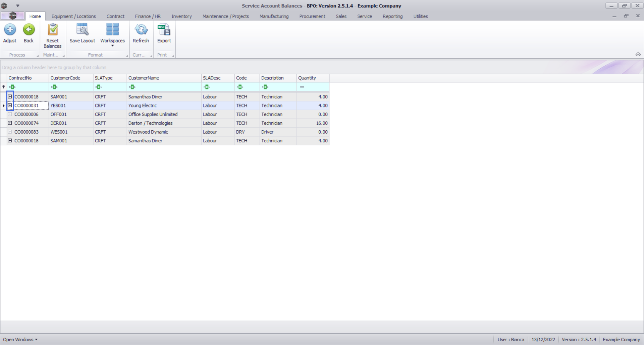This screenshot has height=345, width=644.
Task: Open the Inventory tab
Action: (x=181, y=16)
